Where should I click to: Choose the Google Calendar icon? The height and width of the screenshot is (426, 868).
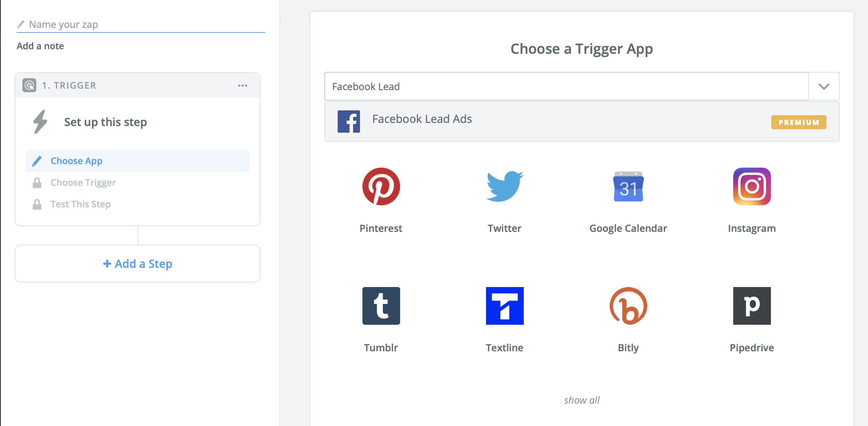pos(628,186)
